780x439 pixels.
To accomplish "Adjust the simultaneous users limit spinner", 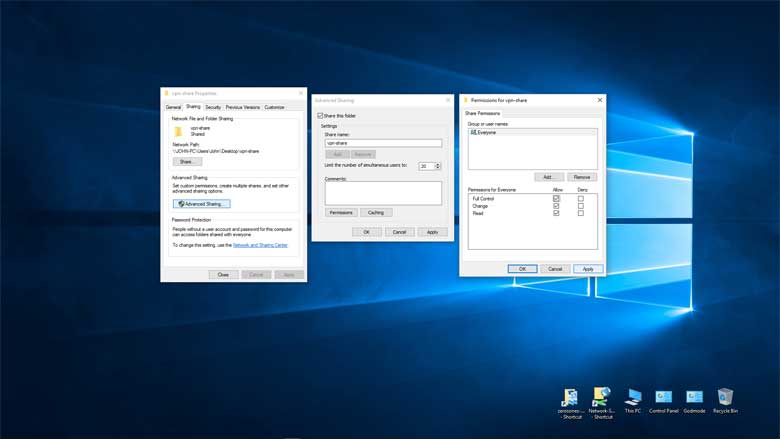I will tap(438, 166).
